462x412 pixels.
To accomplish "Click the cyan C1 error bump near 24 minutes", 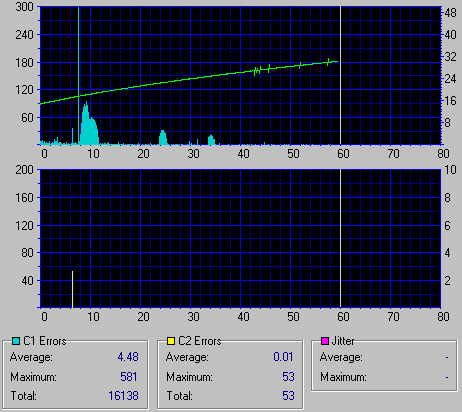I will [163, 138].
